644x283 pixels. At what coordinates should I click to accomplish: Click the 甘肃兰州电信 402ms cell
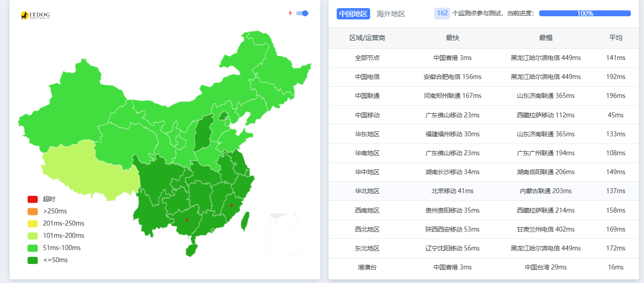coord(546,229)
